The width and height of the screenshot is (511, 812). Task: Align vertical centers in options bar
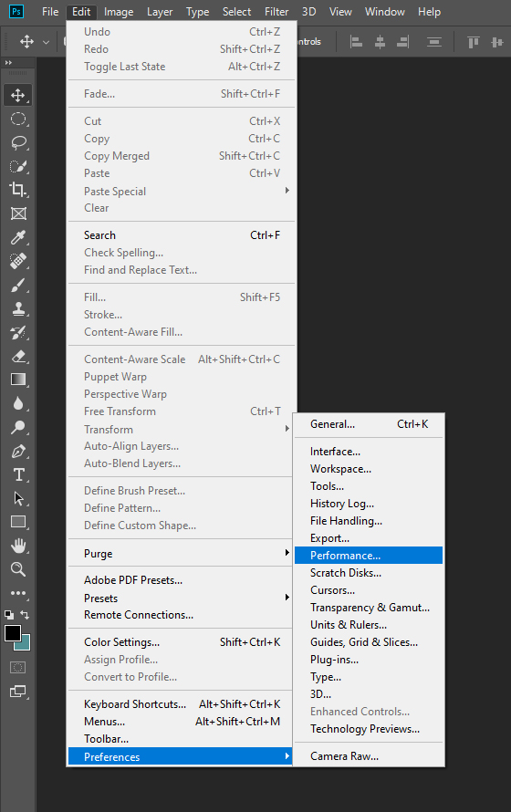(x=497, y=42)
